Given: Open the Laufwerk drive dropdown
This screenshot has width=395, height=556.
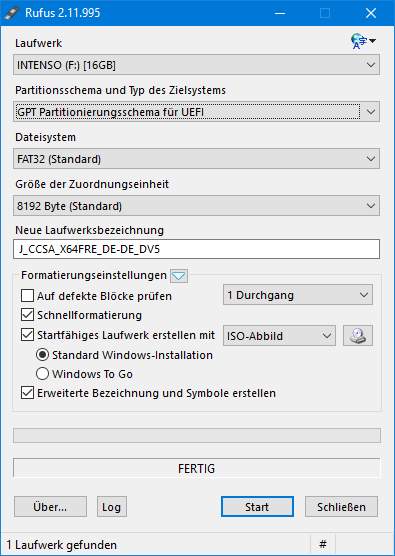Looking at the screenshot, I should (x=196, y=65).
